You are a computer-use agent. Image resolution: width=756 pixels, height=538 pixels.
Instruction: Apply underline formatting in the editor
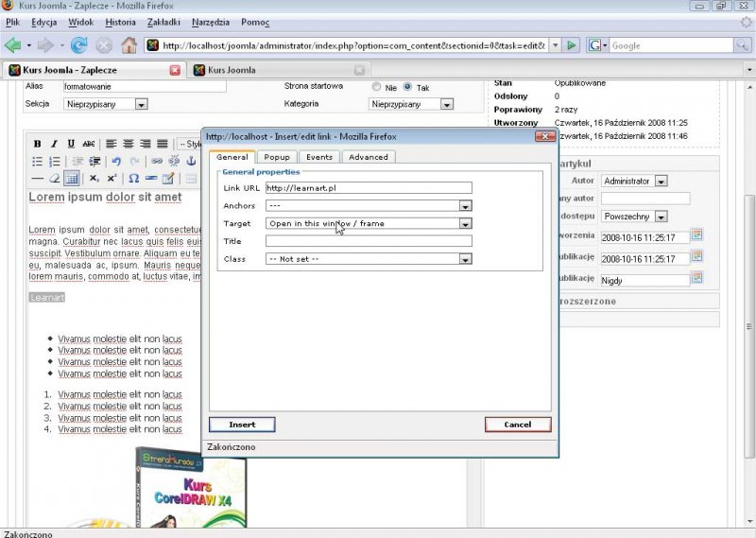(x=70, y=144)
